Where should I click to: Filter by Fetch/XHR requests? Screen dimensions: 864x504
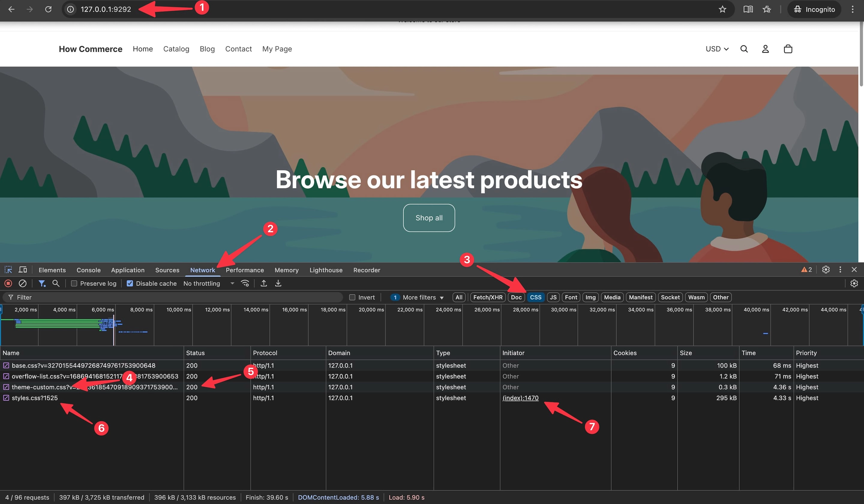pyautogui.click(x=487, y=298)
